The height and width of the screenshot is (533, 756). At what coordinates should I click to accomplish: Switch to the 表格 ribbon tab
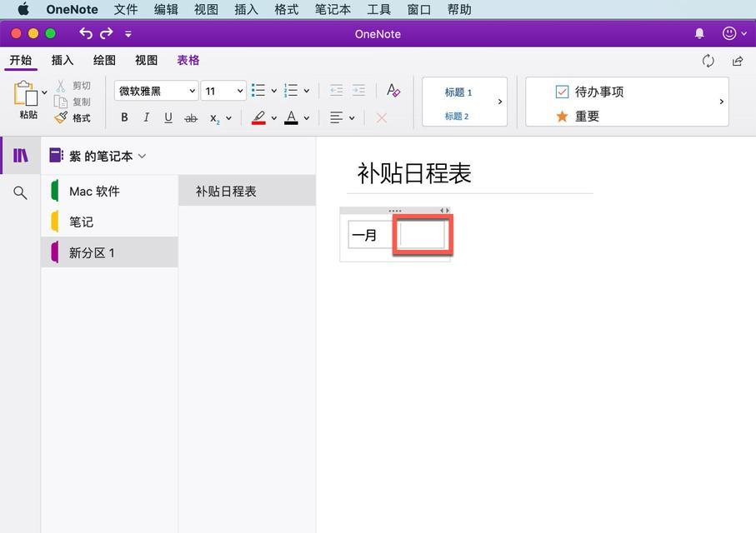(188, 60)
